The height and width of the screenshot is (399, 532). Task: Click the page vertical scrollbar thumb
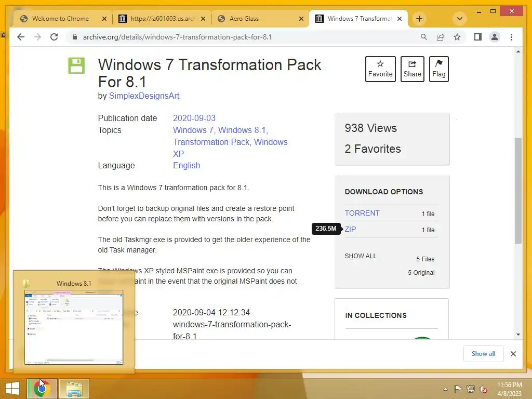pos(518,190)
